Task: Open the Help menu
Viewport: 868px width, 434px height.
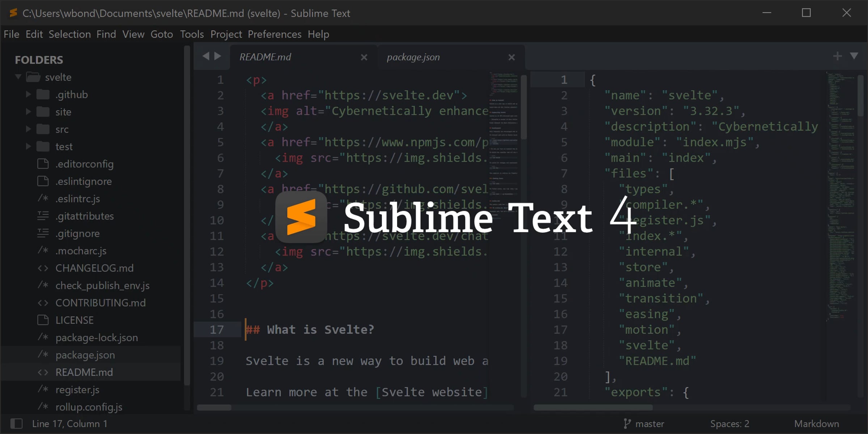Action: pos(318,34)
